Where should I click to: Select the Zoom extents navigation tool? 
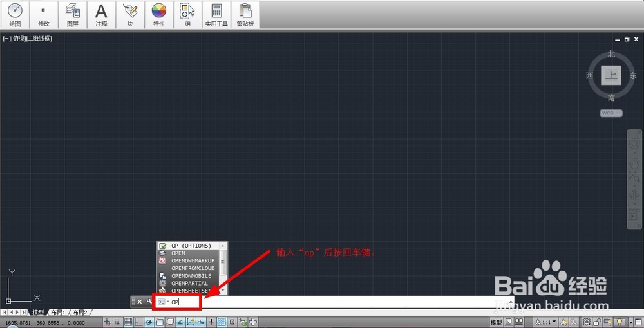(x=634, y=177)
